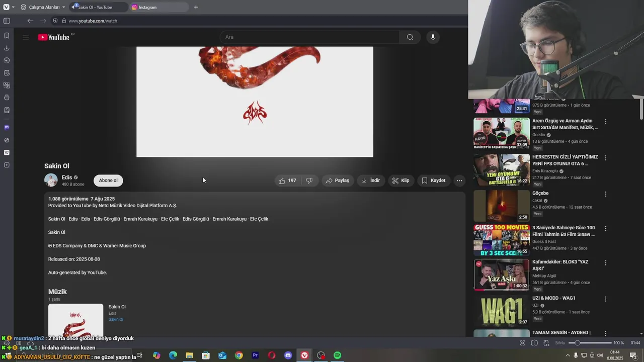Open Spotify from the taskbar
Viewport: 644px width, 362px height.
pyautogui.click(x=337, y=355)
